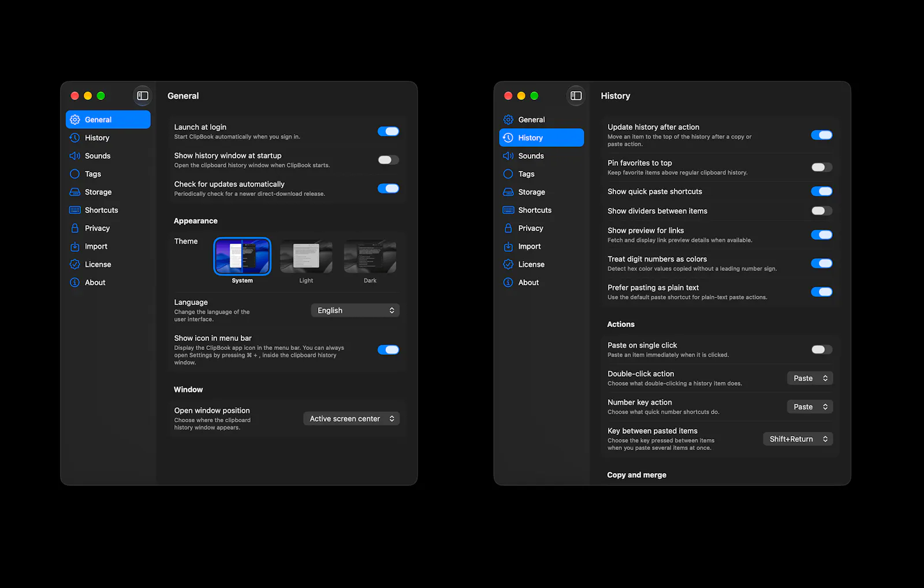
Task: Click the speaker Sounds icon in the History window
Action: [508, 156]
